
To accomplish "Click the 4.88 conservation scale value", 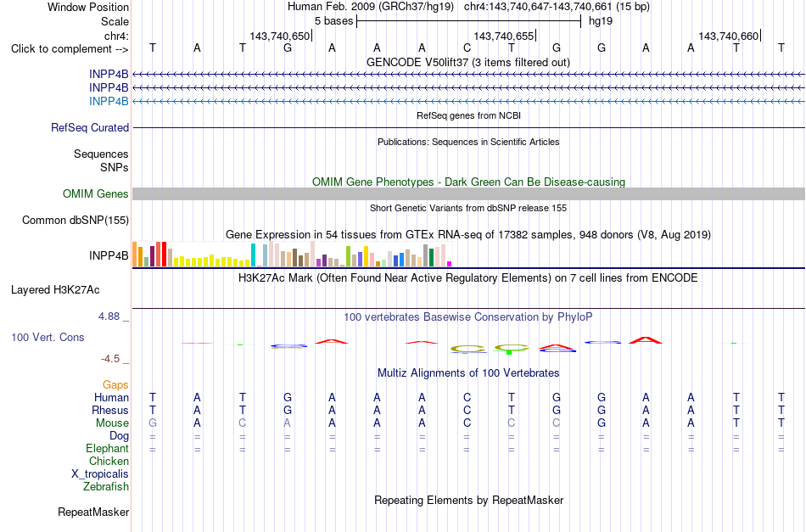I will (109, 316).
